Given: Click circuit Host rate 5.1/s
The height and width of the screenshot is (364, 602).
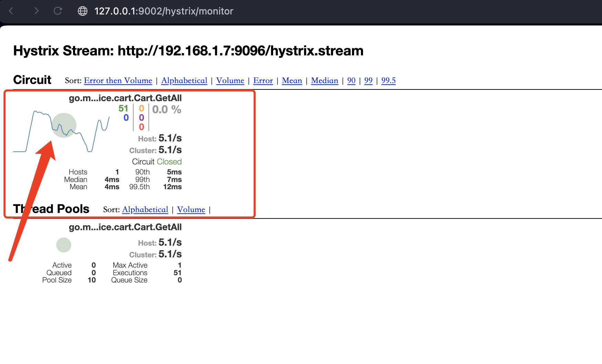Looking at the screenshot, I should (x=170, y=138).
